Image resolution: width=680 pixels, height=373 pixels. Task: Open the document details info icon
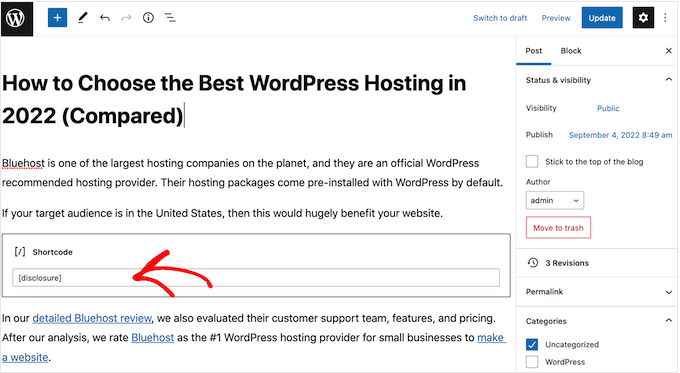point(148,18)
